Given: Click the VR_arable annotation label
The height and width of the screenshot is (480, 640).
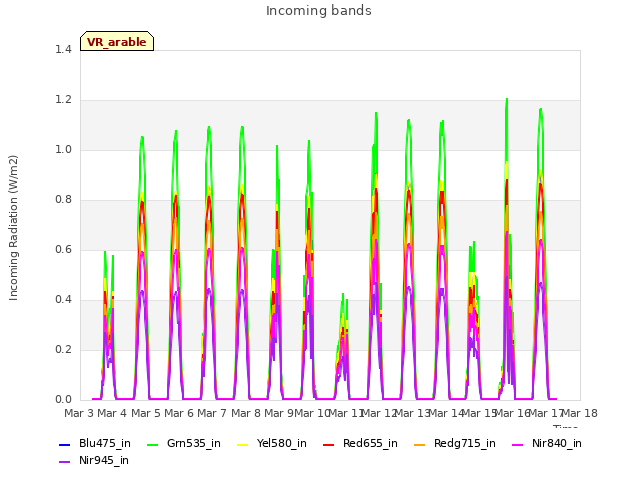Looking at the screenshot, I should (117, 42).
